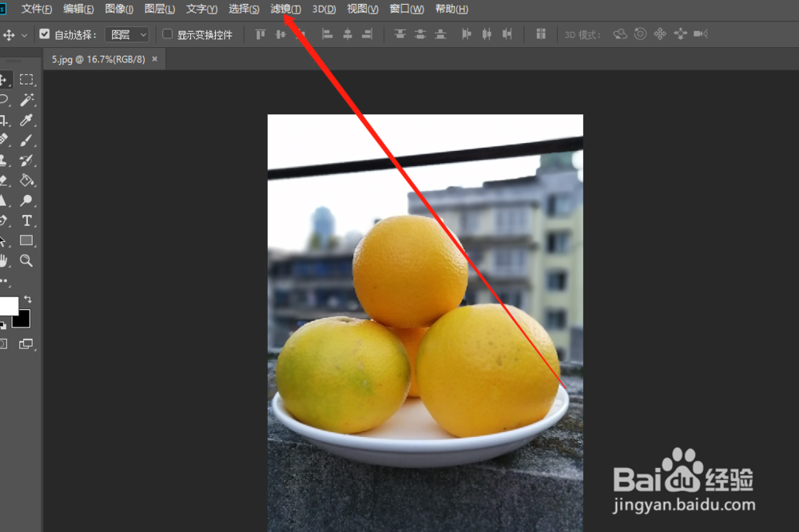799x532 pixels.
Task: Open the 帮助(H) menu
Action: click(452, 9)
